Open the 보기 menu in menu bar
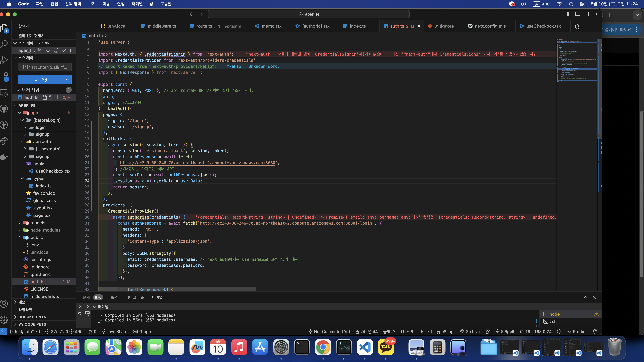Image resolution: width=644 pixels, height=362 pixels. point(92,4)
